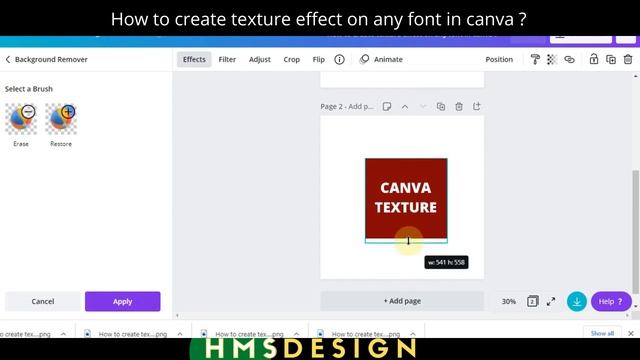This screenshot has width=640, height=360.
Task: Expand third downloaded png file options
Action: point(296,334)
